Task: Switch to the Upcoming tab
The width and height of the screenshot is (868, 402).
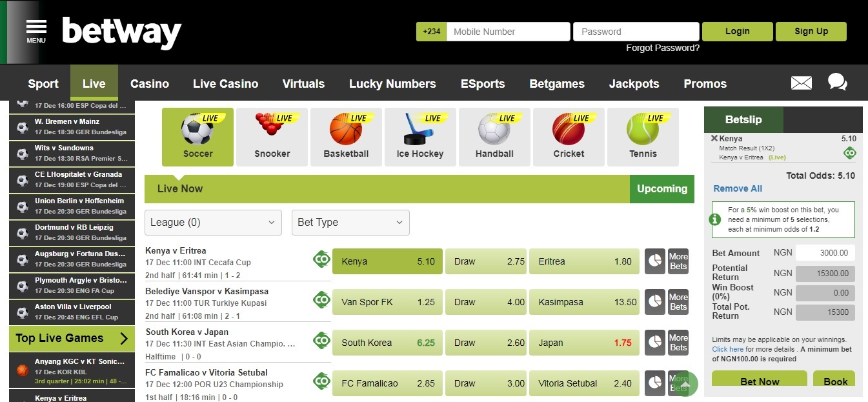Action: [661, 189]
